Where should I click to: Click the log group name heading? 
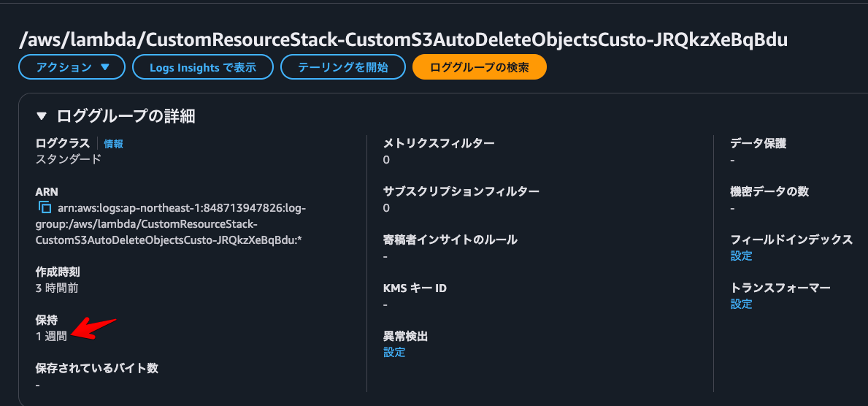coord(404,39)
